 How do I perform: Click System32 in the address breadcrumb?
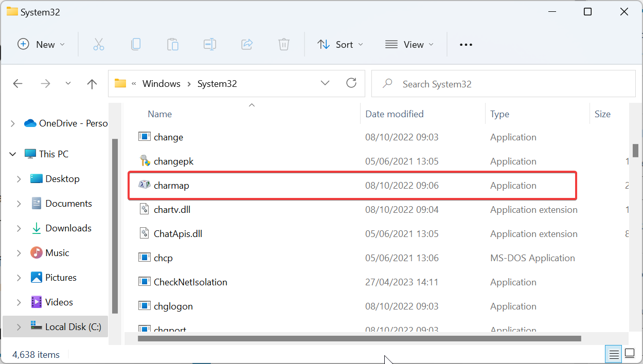217,83
